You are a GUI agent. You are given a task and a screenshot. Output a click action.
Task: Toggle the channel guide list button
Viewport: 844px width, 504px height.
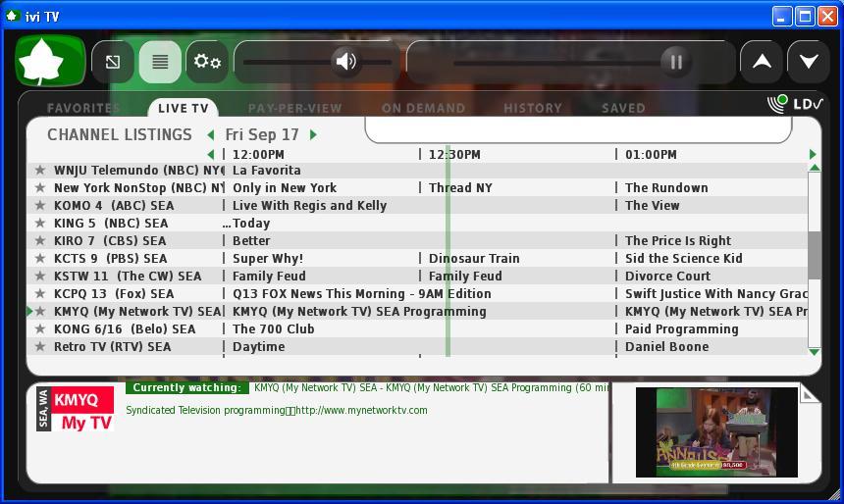(160, 62)
